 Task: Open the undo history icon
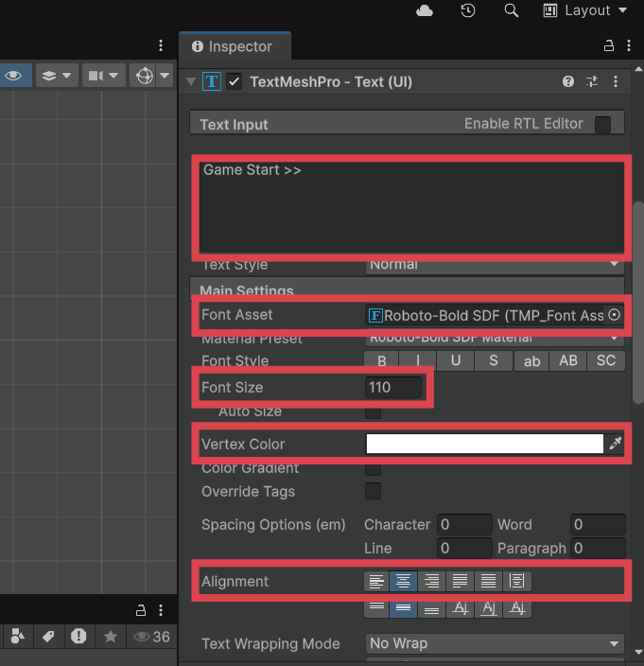(x=468, y=10)
